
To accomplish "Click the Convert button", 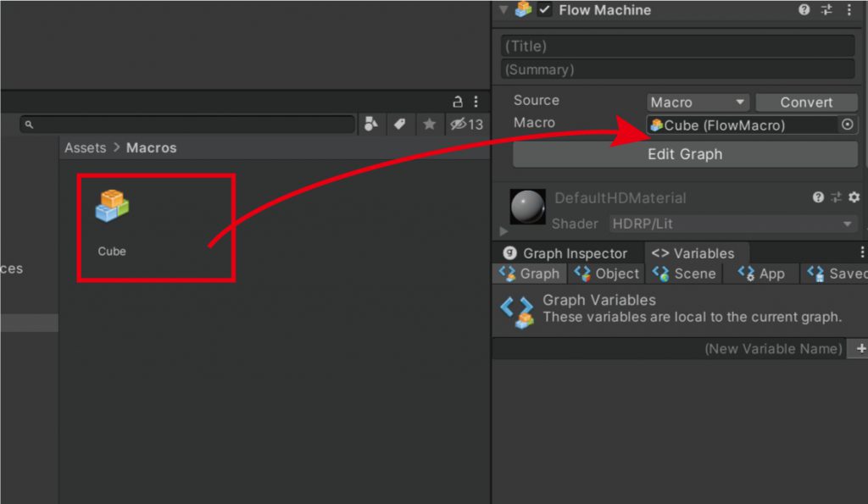I will tap(806, 102).
